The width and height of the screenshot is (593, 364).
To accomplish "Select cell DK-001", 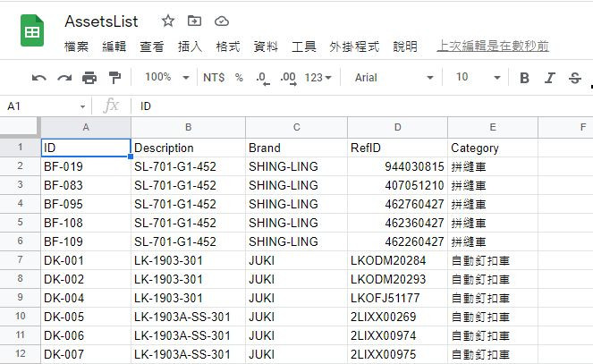I will coord(86,260).
